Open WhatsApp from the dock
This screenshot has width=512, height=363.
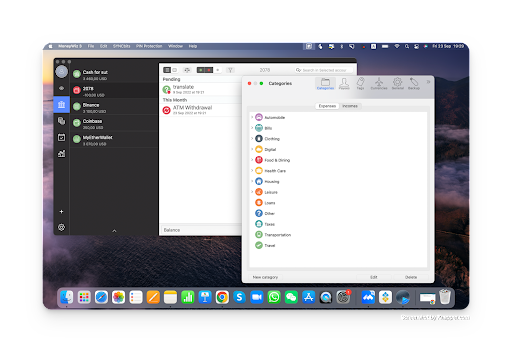click(x=274, y=297)
